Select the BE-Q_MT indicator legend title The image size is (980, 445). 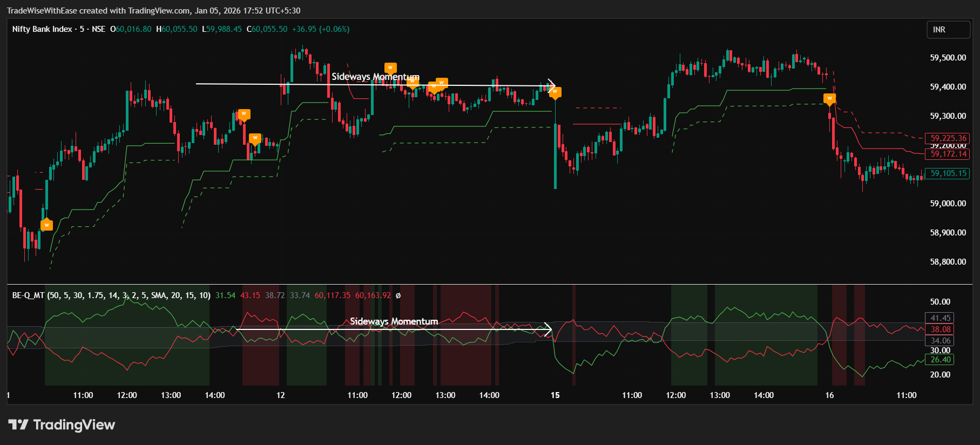coord(111,295)
